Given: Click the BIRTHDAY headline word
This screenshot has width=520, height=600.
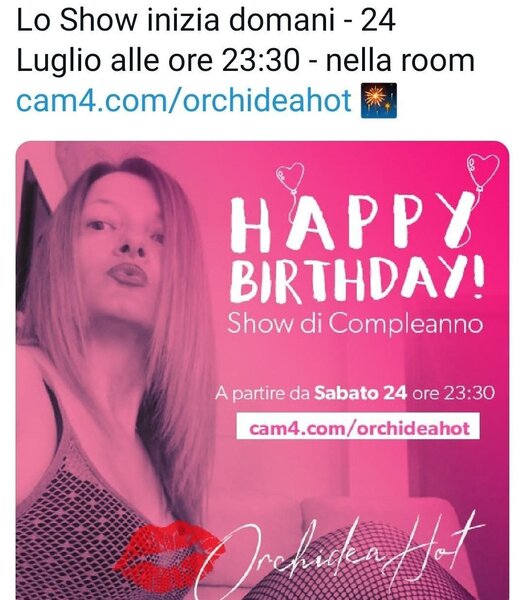Looking at the screenshot, I should coord(351,279).
